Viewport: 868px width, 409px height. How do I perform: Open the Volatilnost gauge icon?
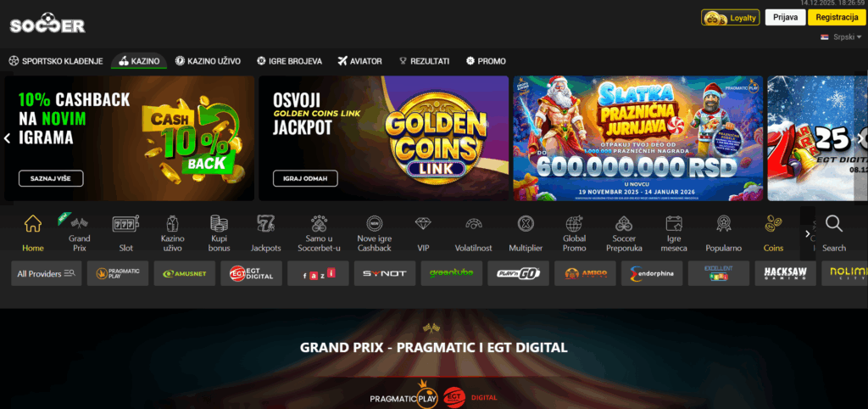[473, 223]
